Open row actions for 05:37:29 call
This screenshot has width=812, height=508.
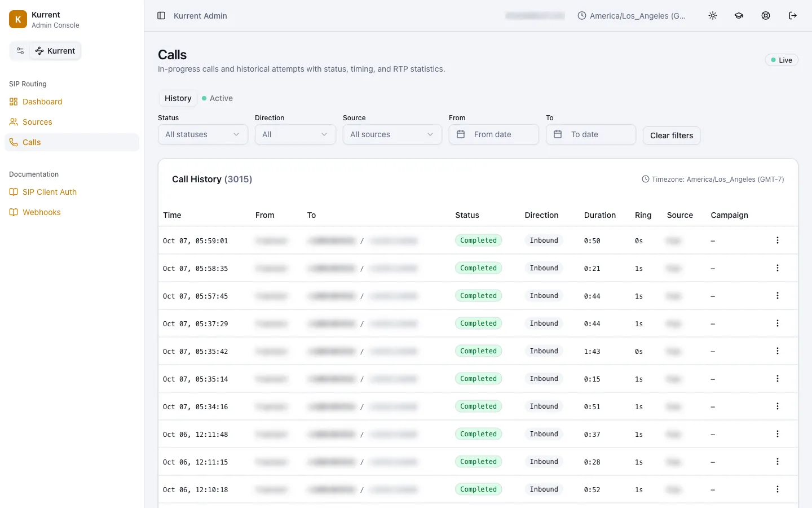tap(778, 323)
